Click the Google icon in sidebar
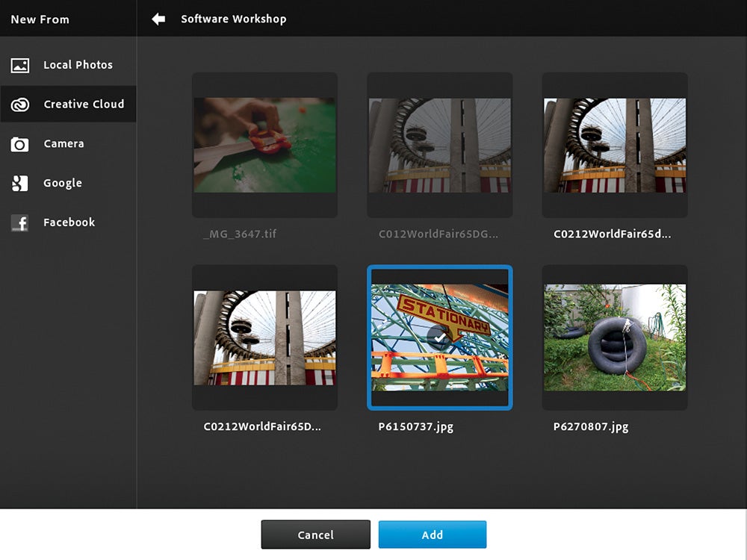The image size is (747, 560). [20, 184]
